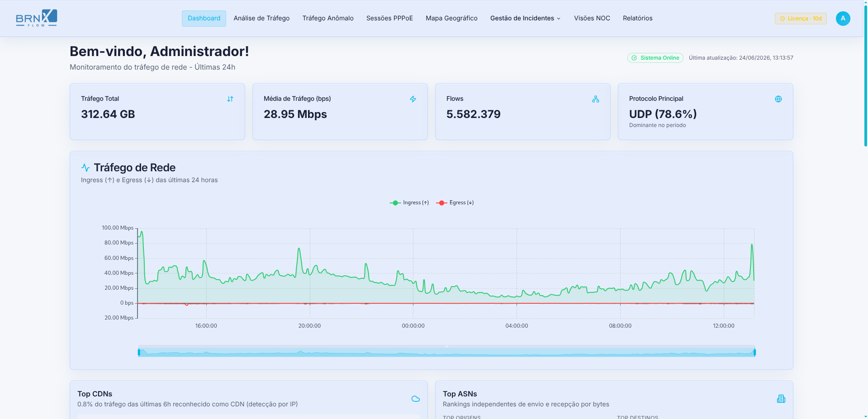Toggle the Ingress series in chart legend
Screen dimensions: 868x419
pos(409,202)
